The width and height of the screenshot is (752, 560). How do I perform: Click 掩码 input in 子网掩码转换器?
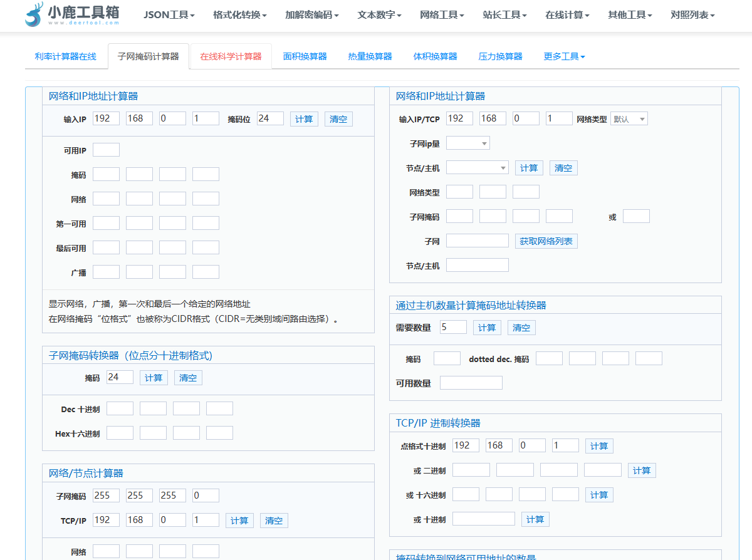point(120,377)
